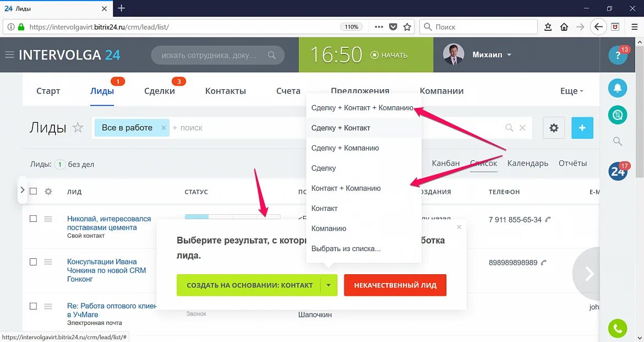Click browser back arrow button
The width and height of the screenshot is (644, 342).
[598, 27]
